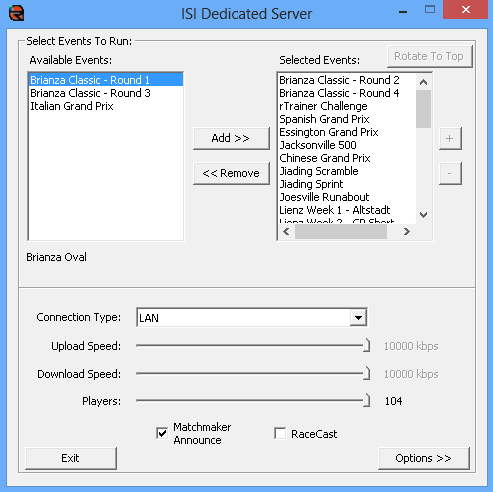Select Brianza Classic - Round 1 in Available Events
Viewport: 493px width, 492px height.
tap(106, 80)
